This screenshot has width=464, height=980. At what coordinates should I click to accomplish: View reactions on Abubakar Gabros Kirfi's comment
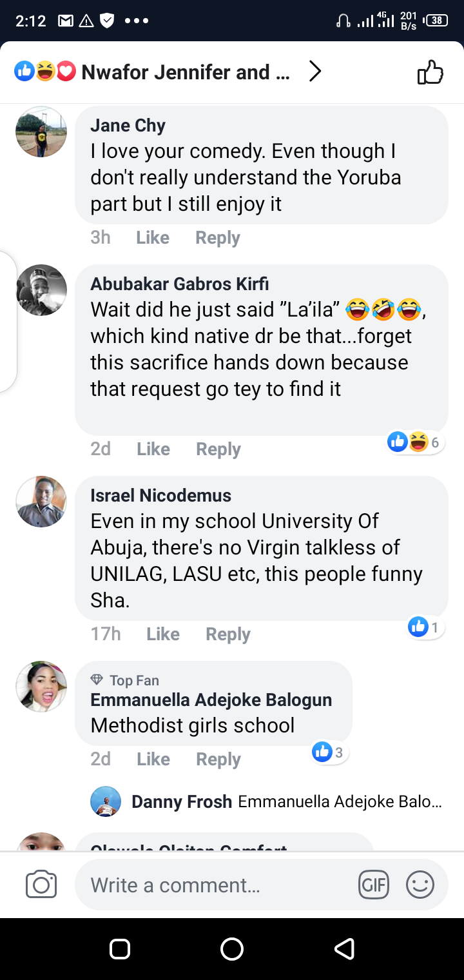coord(416,442)
